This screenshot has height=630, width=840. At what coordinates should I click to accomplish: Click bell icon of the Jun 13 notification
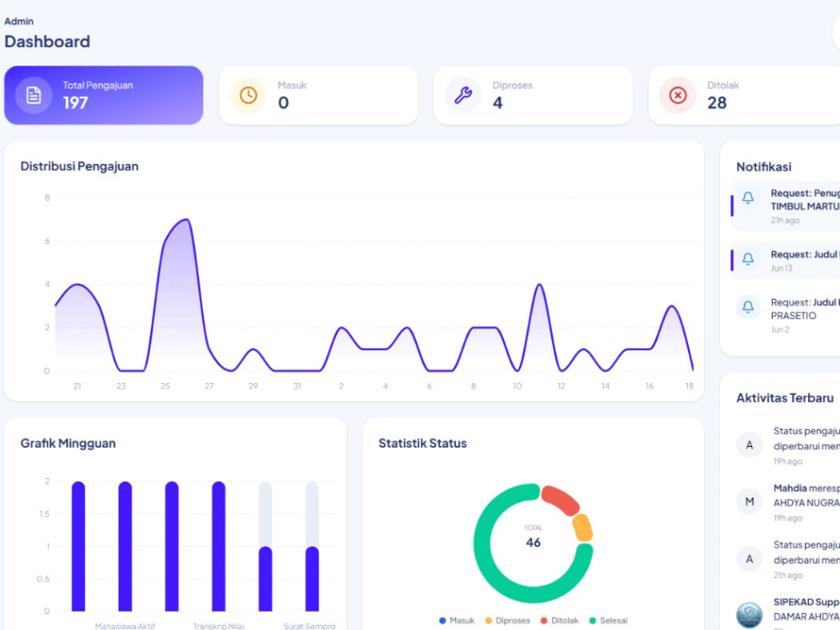748,260
